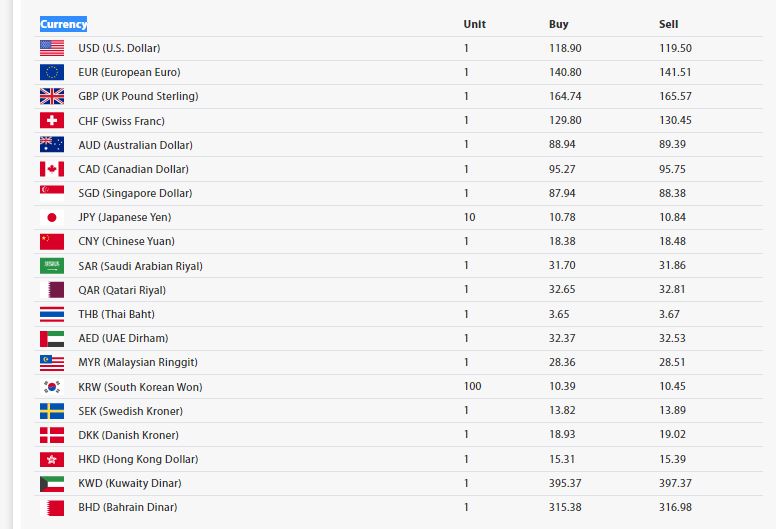This screenshot has width=784, height=529.
Task: Click the Unit column header
Action: (x=474, y=24)
